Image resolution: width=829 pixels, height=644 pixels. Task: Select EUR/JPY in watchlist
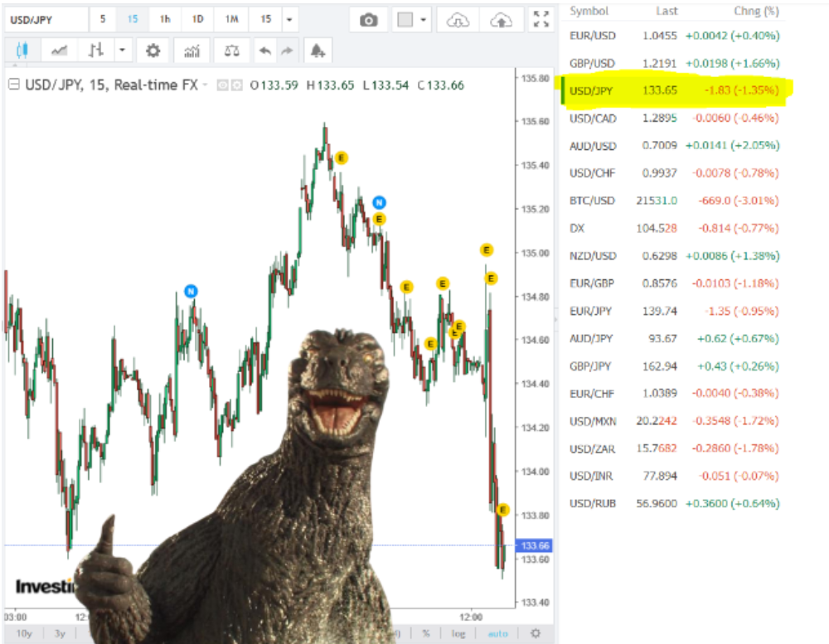pos(674,311)
